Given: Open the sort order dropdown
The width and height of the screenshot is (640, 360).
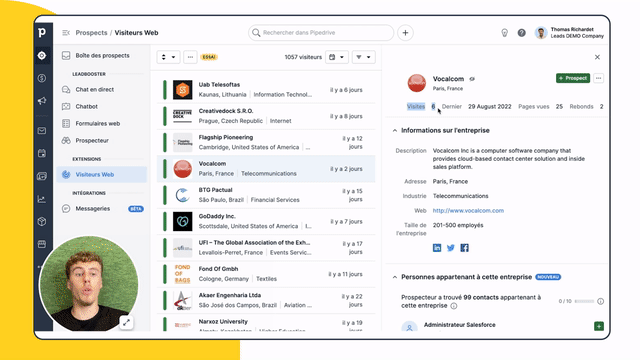Looking at the screenshot, I should point(168,57).
